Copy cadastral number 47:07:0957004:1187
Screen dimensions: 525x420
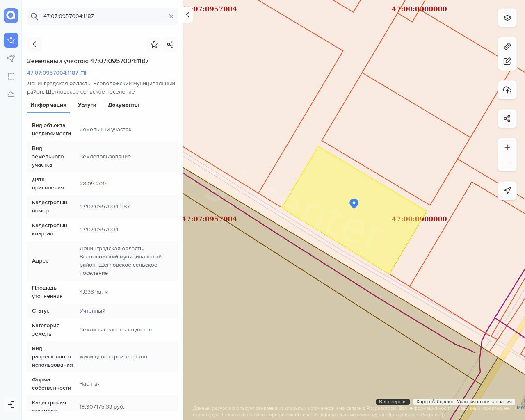pyautogui.click(x=83, y=73)
